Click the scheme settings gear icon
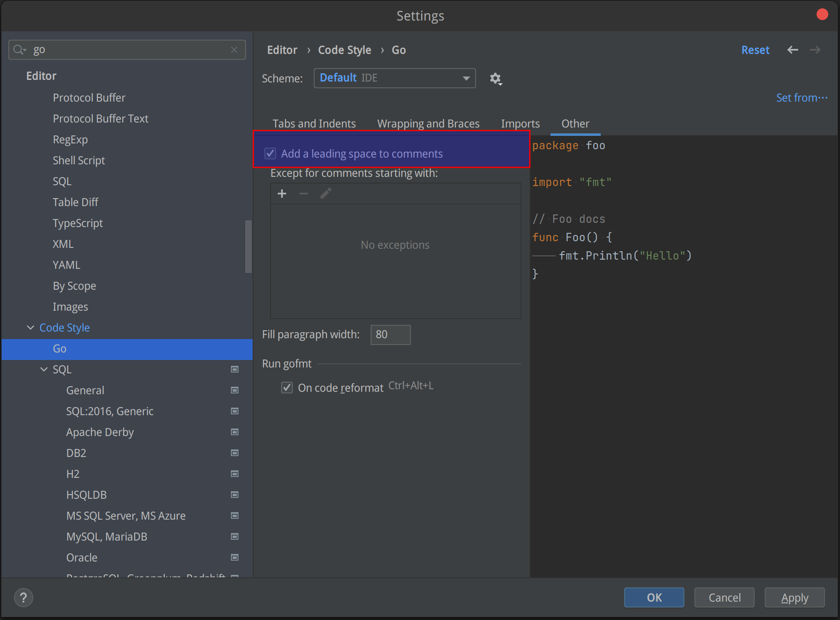 tap(496, 79)
